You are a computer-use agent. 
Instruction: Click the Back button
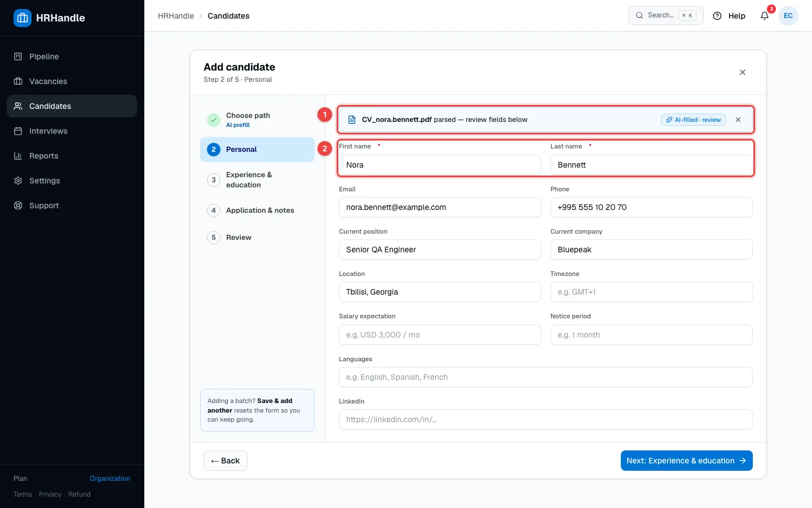click(x=226, y=461)
